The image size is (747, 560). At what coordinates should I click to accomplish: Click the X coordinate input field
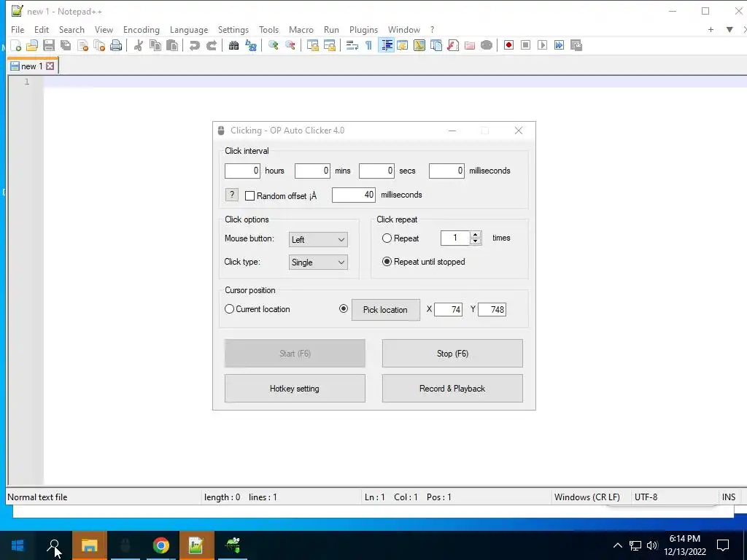pyautogui.click(x=449, y=309)
